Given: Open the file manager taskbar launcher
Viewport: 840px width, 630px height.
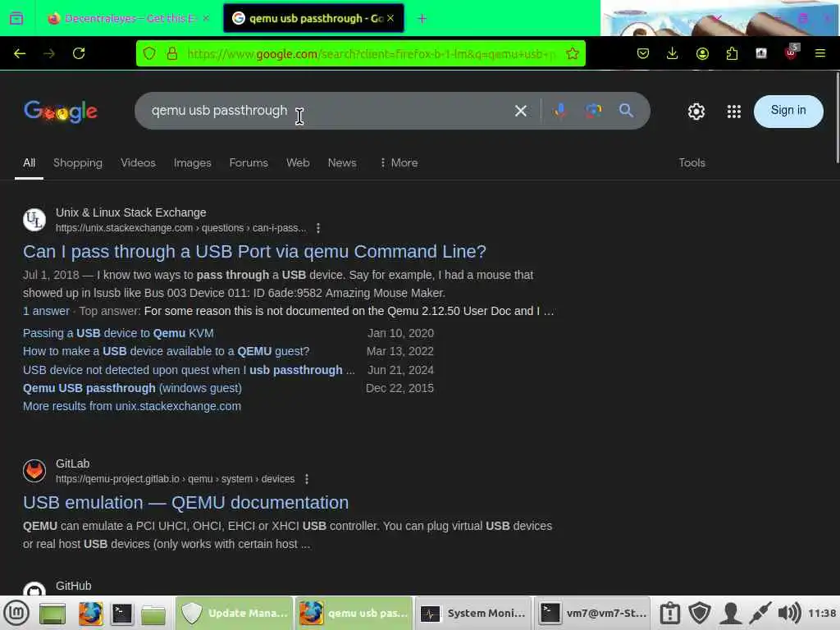Looking at the screenshot, I should pyautogui.click(x=153, y=614).
